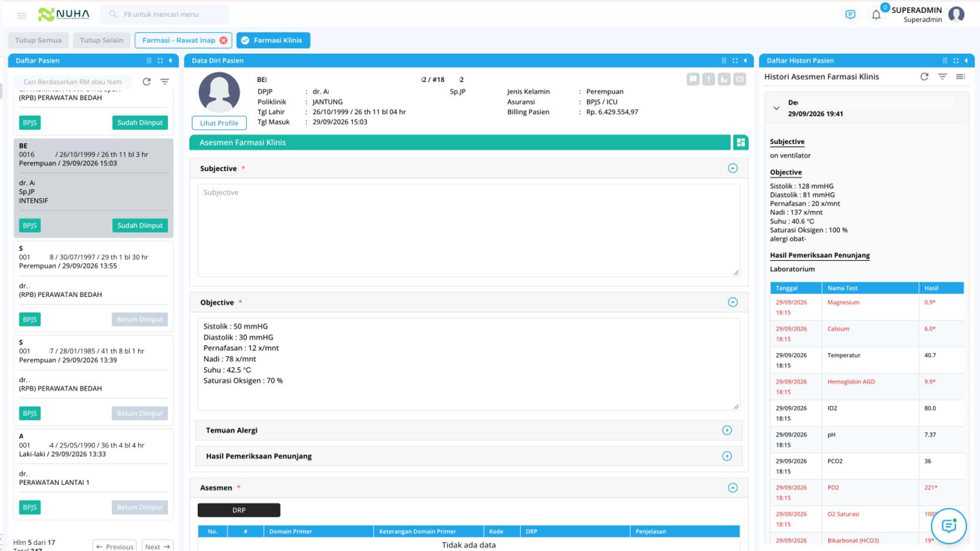
Task: Click the grid icon in the Daftar Pasien header
Action: [x=149, y=61]
